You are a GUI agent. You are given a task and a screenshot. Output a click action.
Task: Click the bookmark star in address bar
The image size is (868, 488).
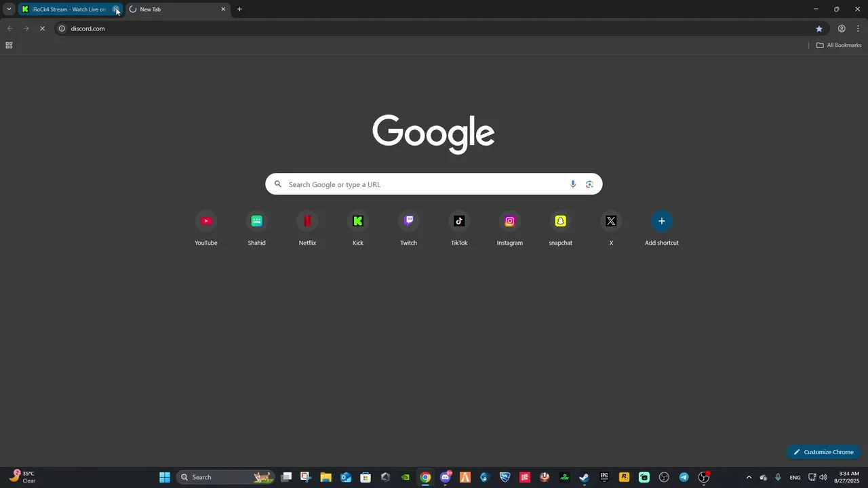[x=819, y=28]
